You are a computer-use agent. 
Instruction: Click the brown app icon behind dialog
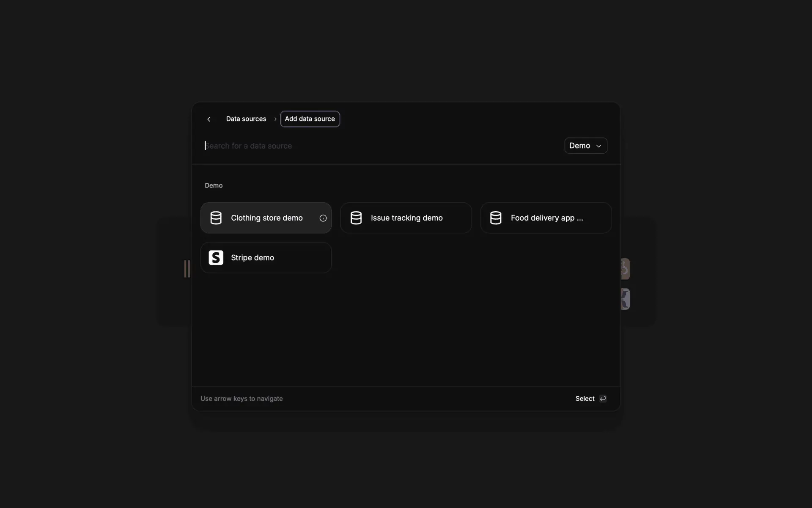tap(625, 269)
